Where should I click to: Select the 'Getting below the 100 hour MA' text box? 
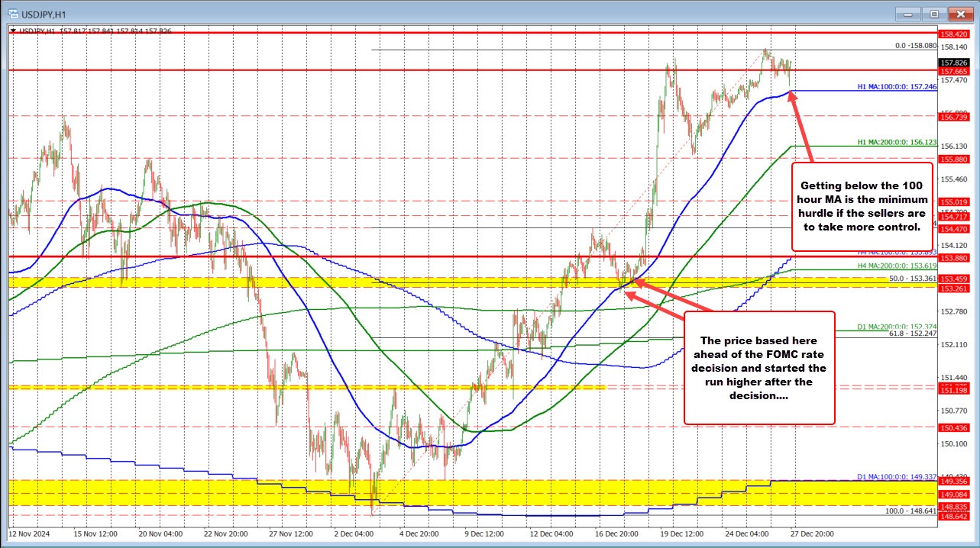[x=862, y=206]
